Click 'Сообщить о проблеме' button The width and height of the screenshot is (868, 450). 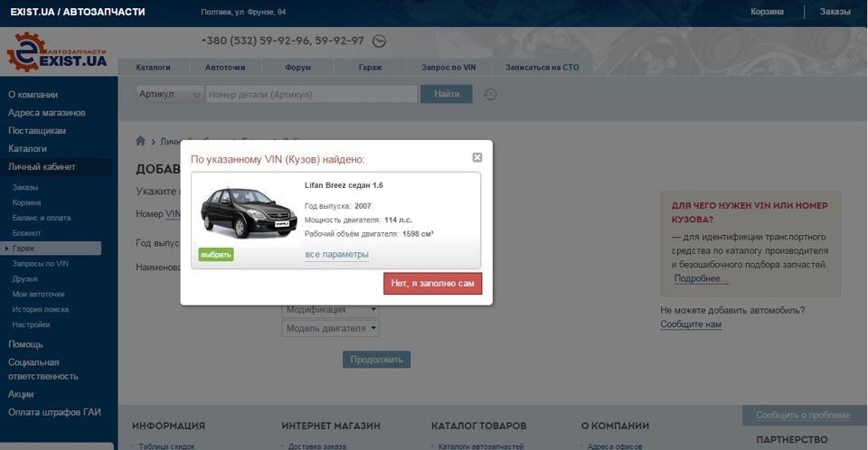[x=803, y=415]
